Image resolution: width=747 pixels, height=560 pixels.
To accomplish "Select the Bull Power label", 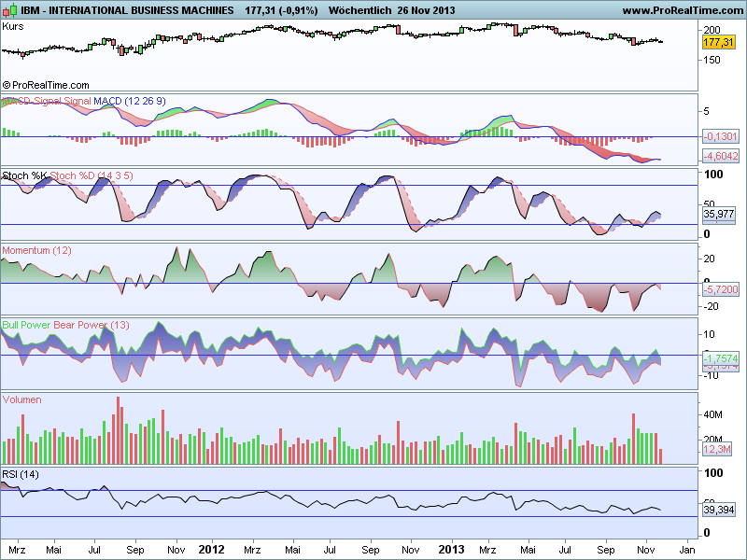I will [x=26, y=325].
